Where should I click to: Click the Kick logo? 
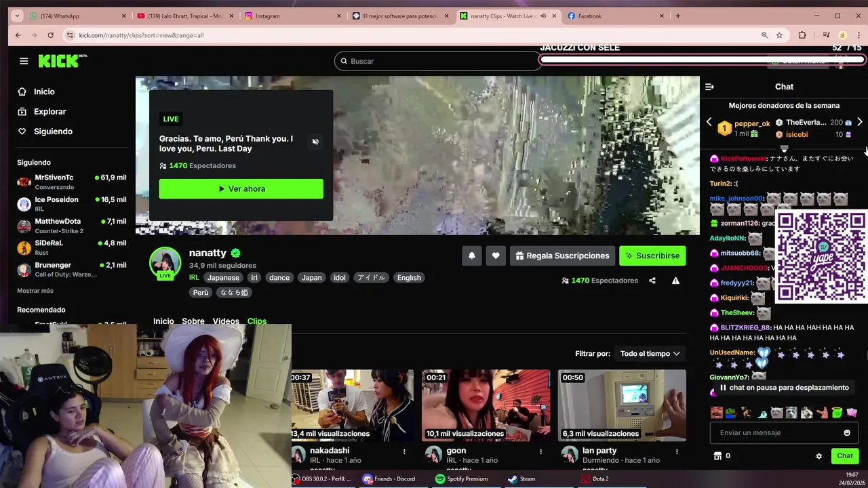(x=62, y=61)
